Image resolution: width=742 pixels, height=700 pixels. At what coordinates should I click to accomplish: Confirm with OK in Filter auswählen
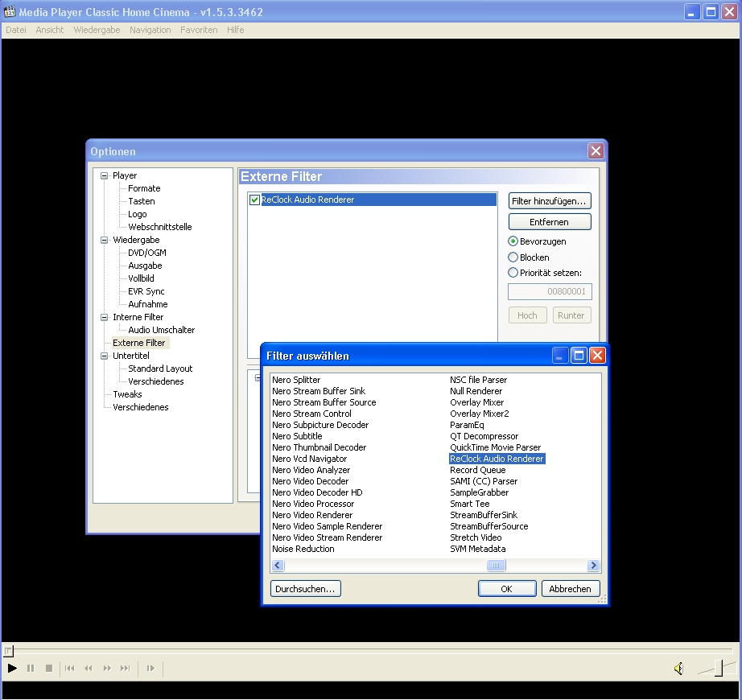(x=507, y=589)
